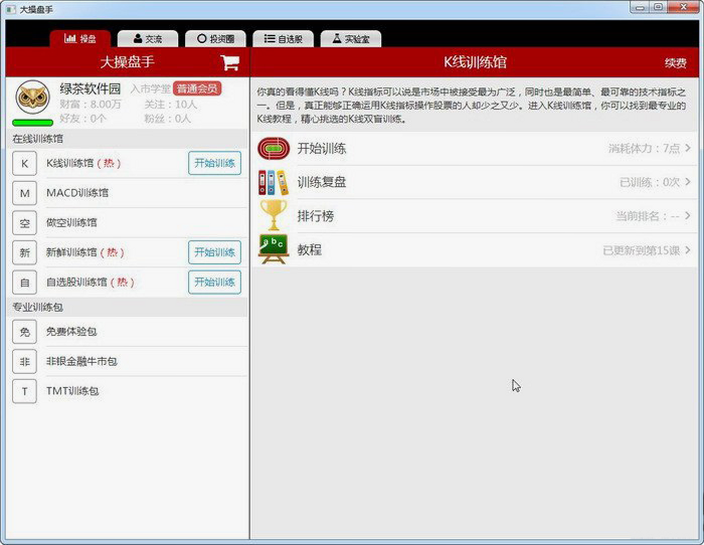Click the flask icon on 实验室 tab
This screenshot has width=704, height=545.
tap(337, 39)
